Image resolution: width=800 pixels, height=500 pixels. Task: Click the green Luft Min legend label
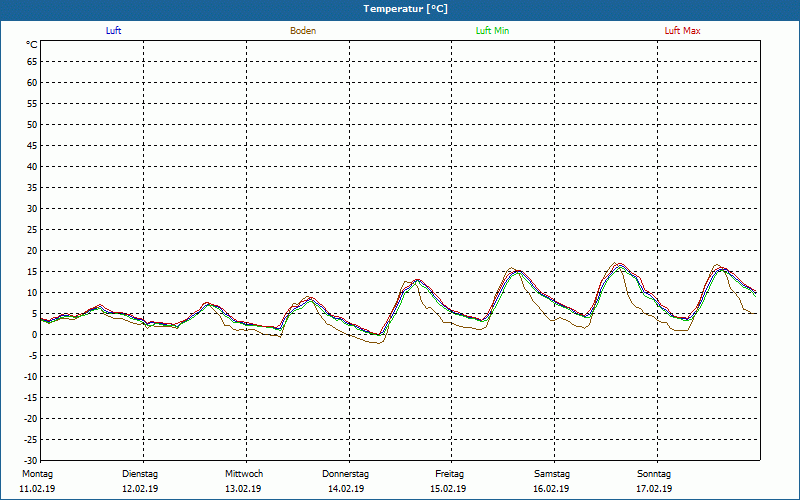[492, 31]
